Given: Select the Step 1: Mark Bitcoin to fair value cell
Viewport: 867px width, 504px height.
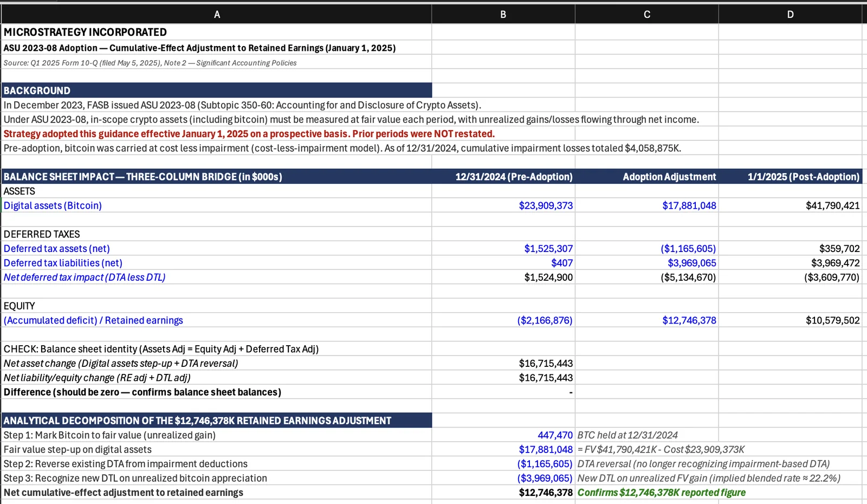Looking at the screenshot, I should point(217,435).
